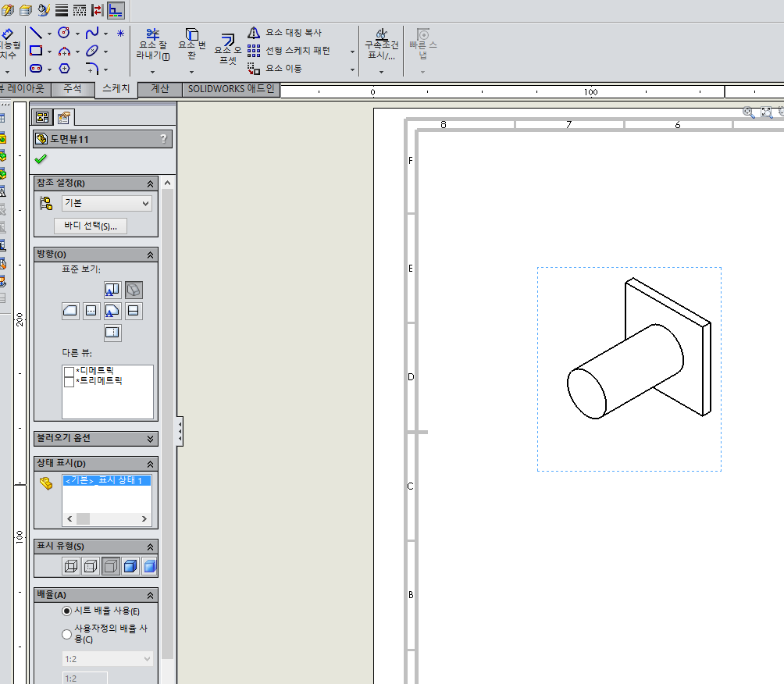Image resolution: width=784 pixels, height=684 pixels.
Task: Set display style to shaded with edges
Action: point(130,566)
